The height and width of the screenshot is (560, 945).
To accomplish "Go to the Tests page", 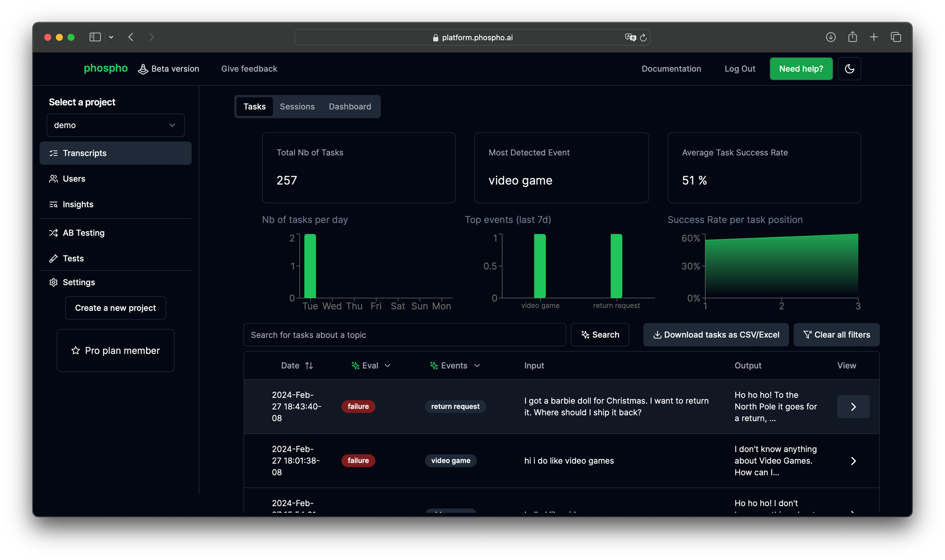I will [x=73, y=258].
